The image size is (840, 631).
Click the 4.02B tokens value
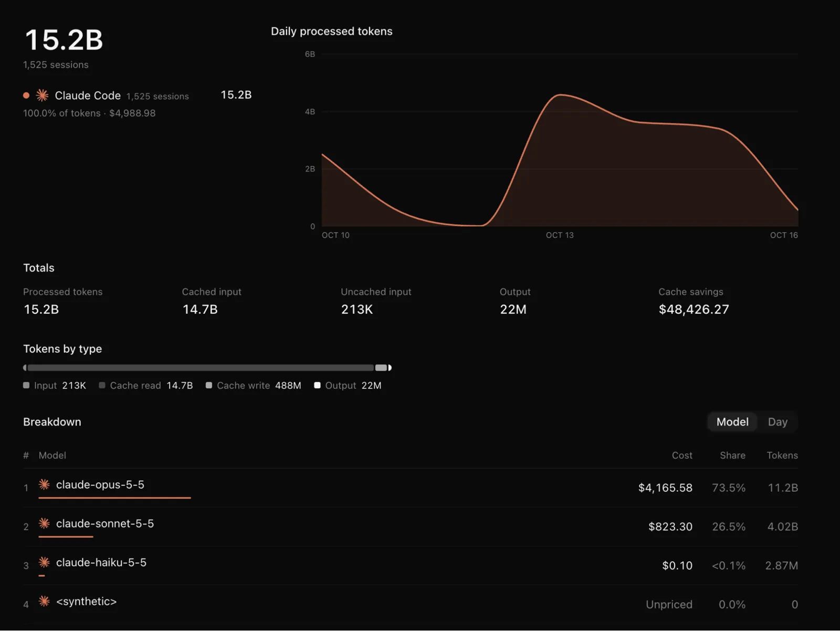(783, 527)
